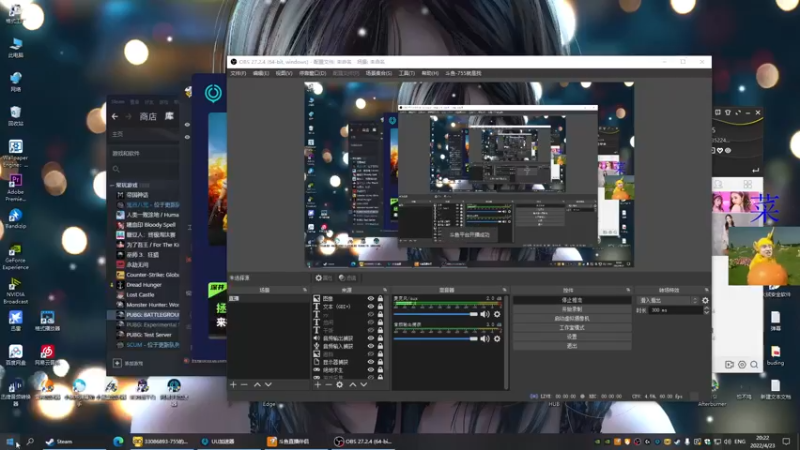Click Windows Start button
Screen dimensions: 800x450
[x=10, y=441]
